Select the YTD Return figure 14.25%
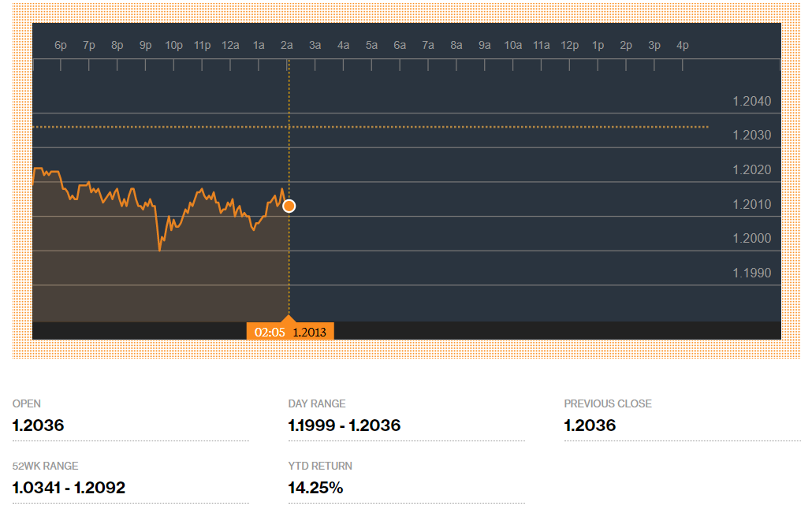This screenshot has width=812, height=513. (315, 488)
